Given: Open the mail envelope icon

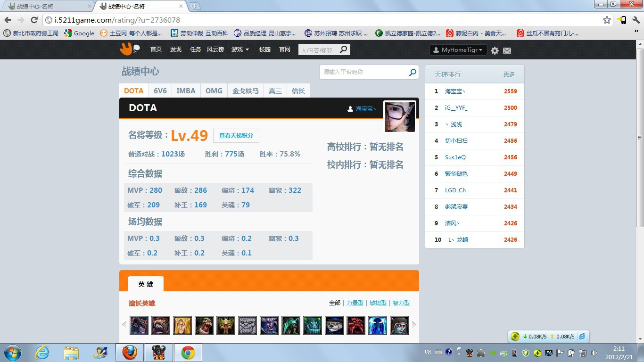Looking at the screenshot, I should point(507,50).
